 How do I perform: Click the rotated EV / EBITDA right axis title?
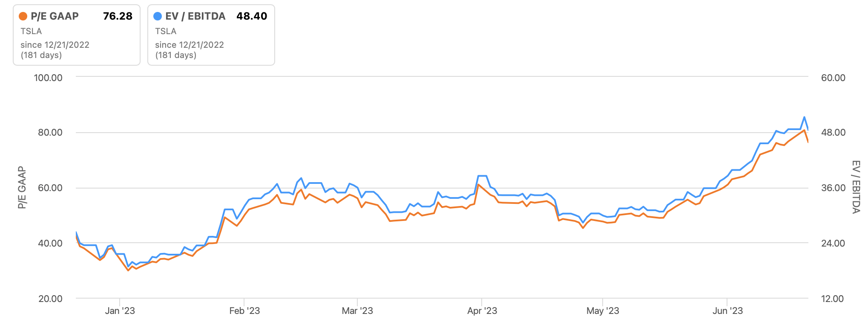coord(856,187)
